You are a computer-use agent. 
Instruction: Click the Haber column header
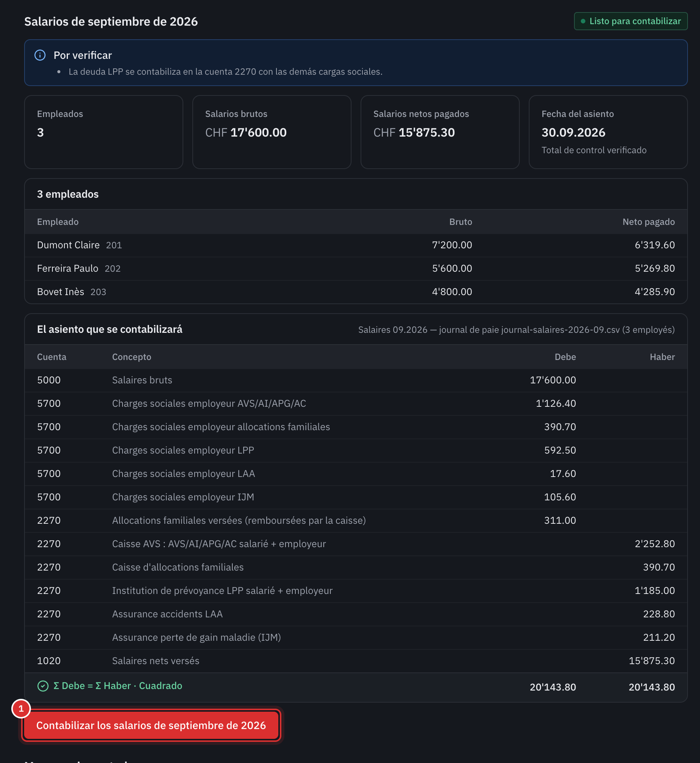click(x=662, y=357)
